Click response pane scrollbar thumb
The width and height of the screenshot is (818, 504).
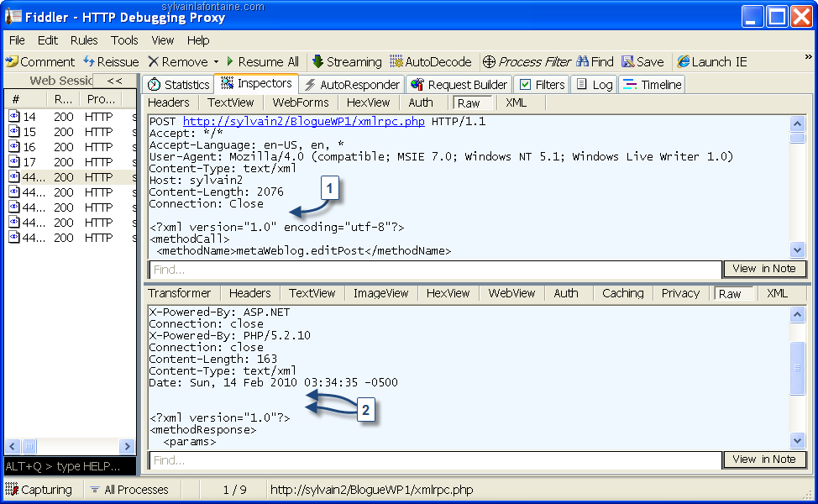[x=797, y=369]
